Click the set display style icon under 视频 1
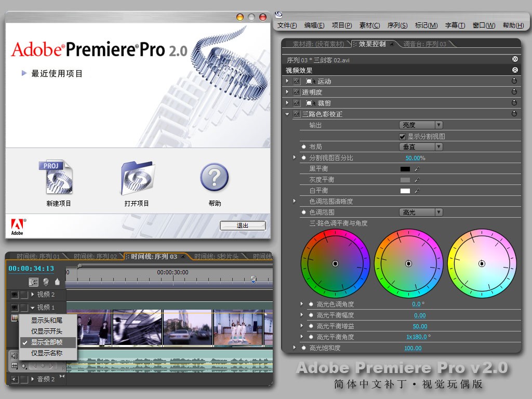 pyautogui.click(x=15, y=318)
